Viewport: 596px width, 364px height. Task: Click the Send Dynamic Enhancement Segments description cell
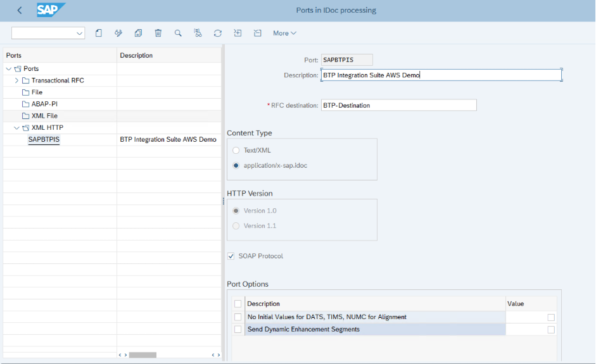[375, 329]
